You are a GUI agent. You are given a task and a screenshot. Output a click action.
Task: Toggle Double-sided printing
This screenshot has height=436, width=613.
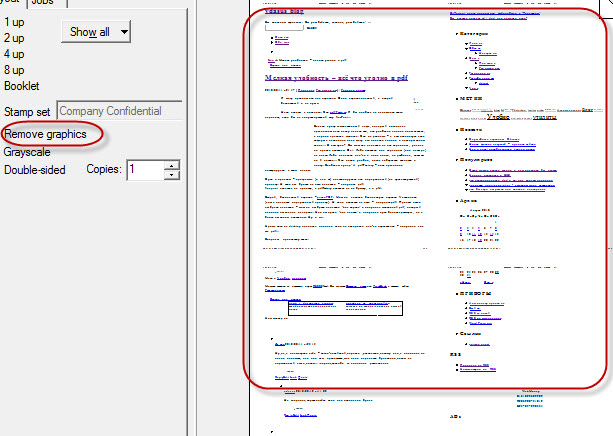click(x=35, y=170)
